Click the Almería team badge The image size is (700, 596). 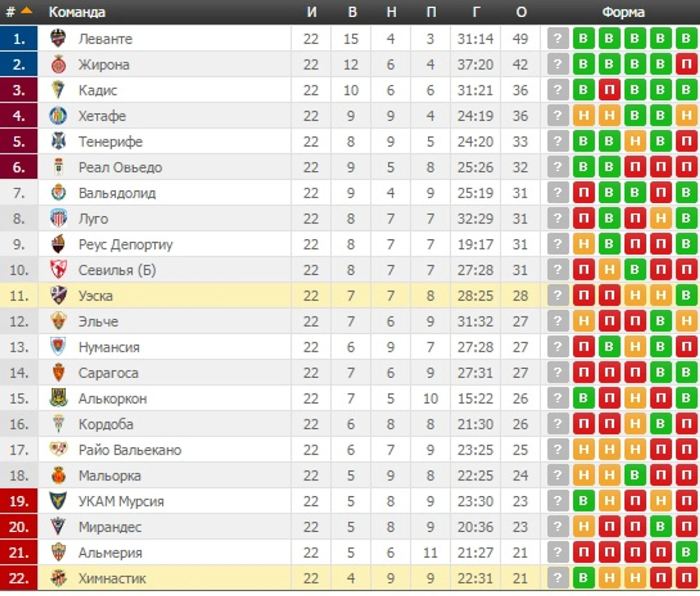point(58,552)
